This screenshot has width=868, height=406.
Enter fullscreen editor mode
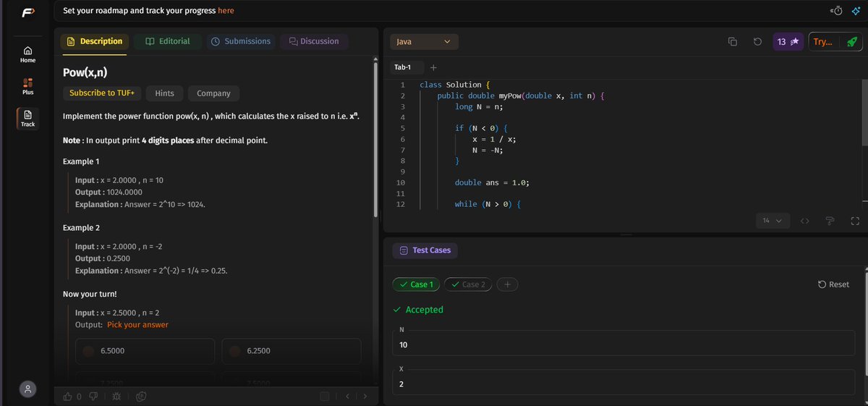coord(854,221)
